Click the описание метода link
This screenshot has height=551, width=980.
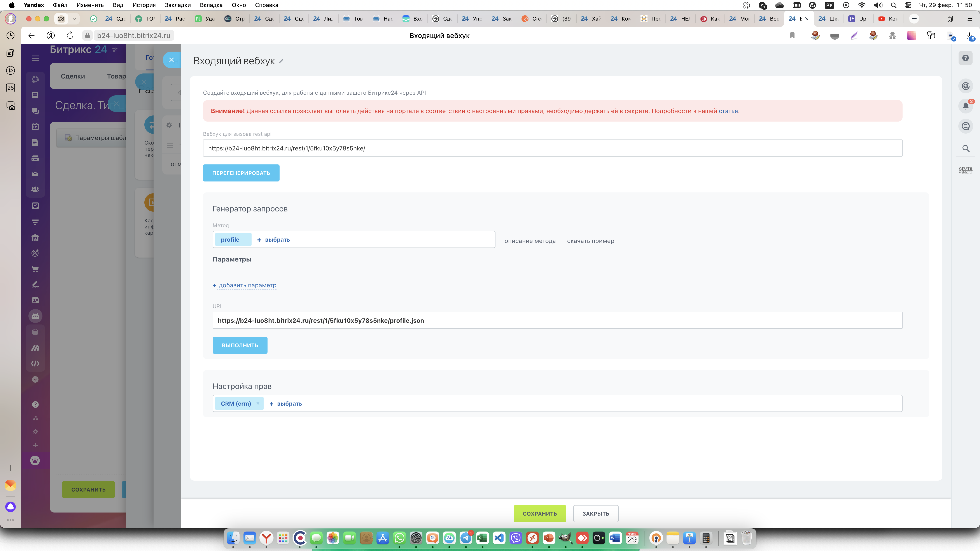tap(530, 241)
